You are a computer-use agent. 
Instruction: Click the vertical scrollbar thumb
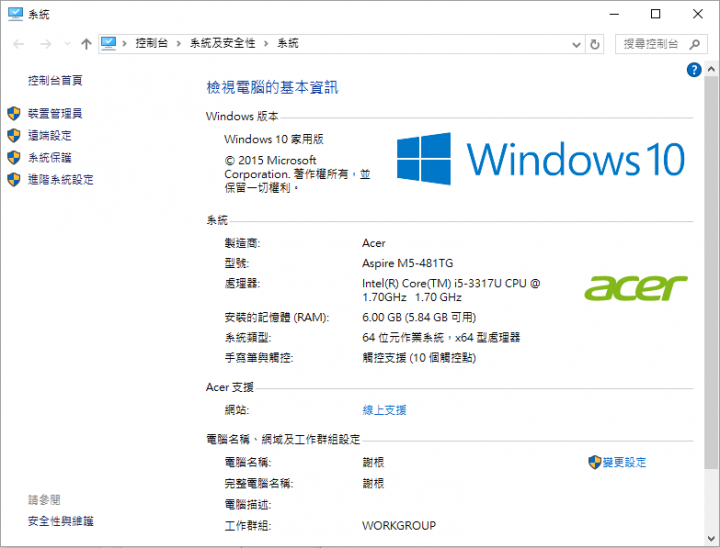[x=711, y=273]
